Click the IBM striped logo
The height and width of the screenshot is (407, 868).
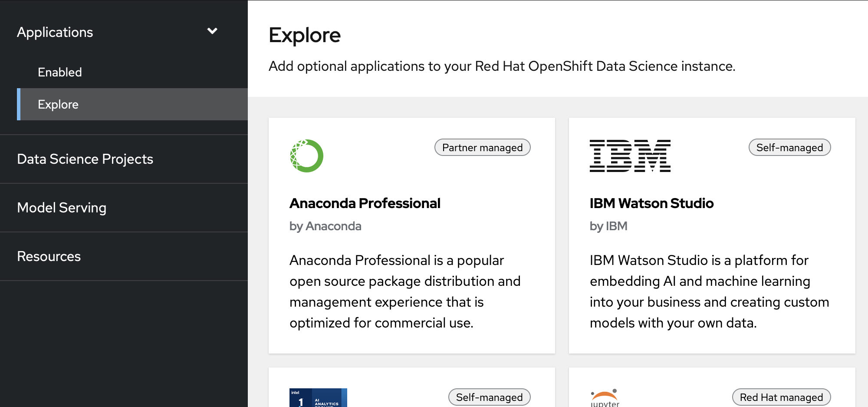point(630,156)
